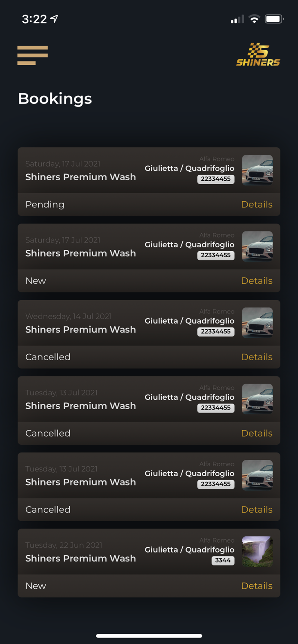
Task: Select the Cancelled status on the 13 Jul booking
Action: point(48,433)
